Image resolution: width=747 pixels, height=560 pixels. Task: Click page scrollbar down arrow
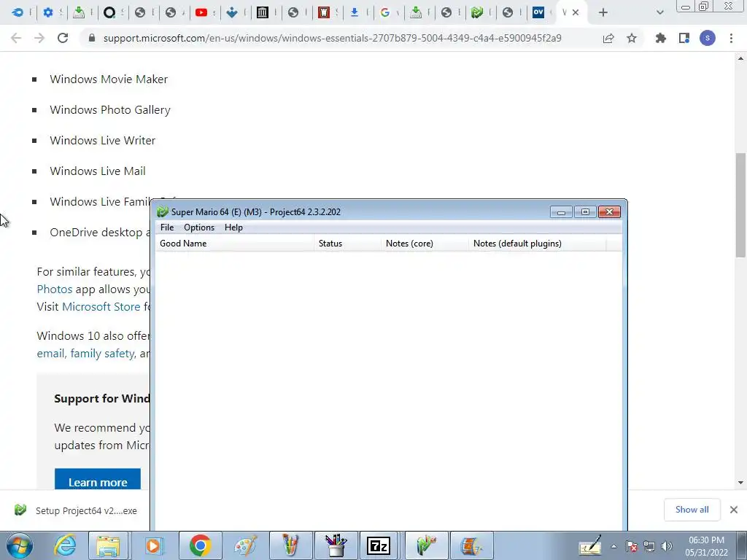click(x=741, y=483)
